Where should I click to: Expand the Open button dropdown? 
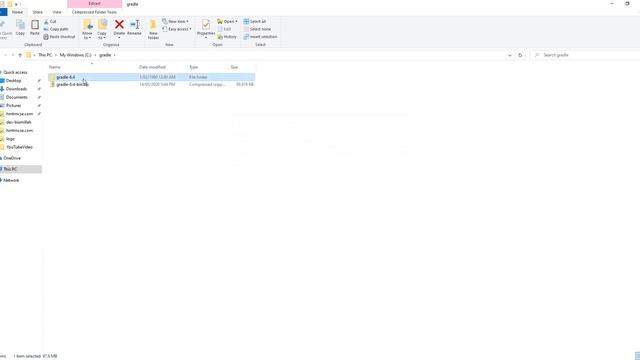pyautogui.click(x=236, y=21)
